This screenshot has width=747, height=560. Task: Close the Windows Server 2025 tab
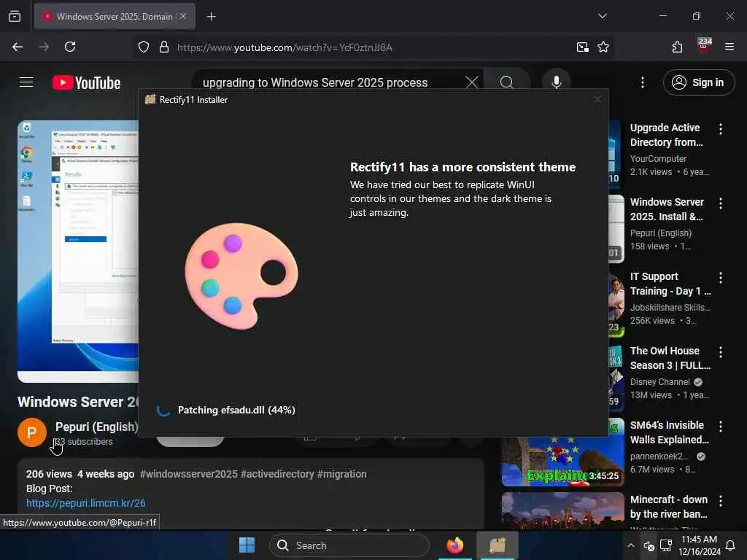[x=183, y=16]
